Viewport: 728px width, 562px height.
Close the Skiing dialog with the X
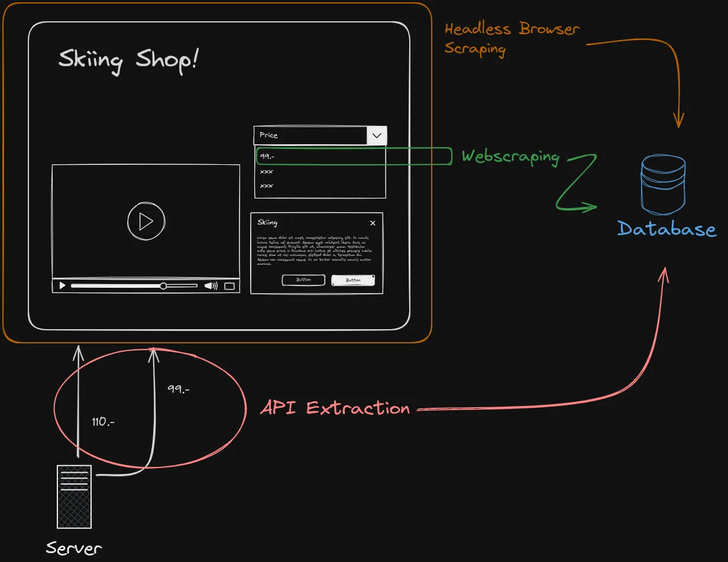(x=373, y=223)
